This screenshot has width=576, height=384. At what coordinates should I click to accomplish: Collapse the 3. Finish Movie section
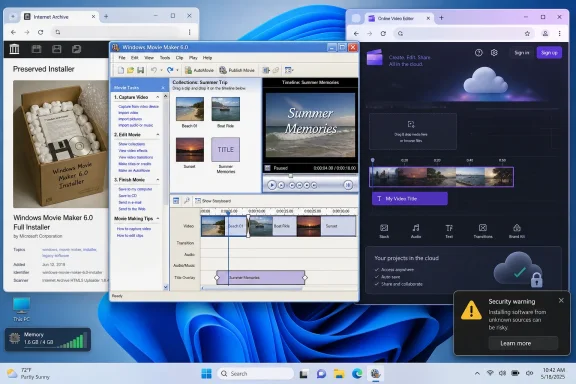click(158, 180)
